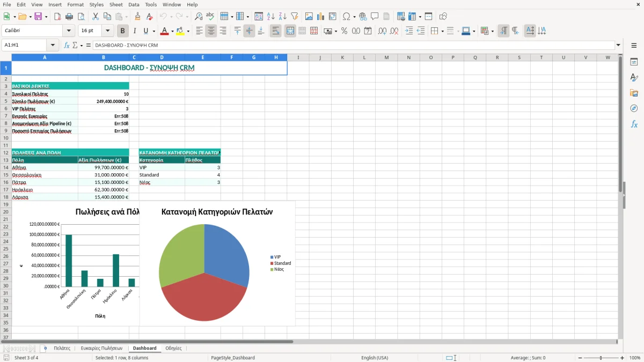Open the Sheet menu
Image resolution: width=644 pixels, height=362 pixels.
tap(116, 4)
